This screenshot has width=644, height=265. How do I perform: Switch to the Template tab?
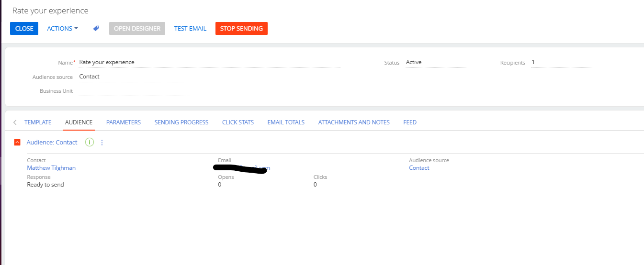38,122
